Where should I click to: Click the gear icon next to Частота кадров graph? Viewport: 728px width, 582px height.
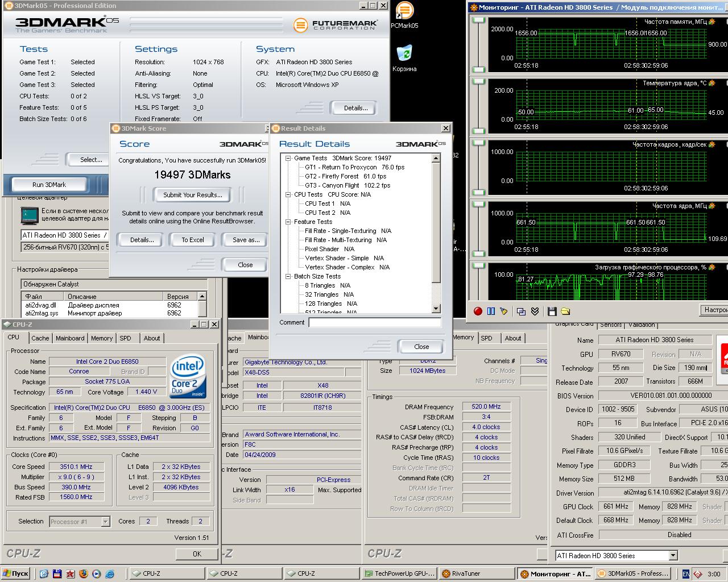tap(712, 144)
